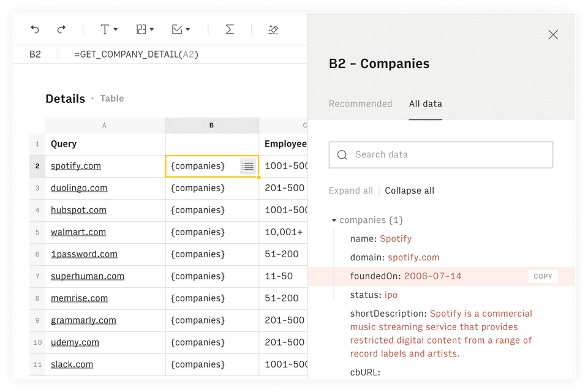Viewport: 588px width, 392px height.
Task: Open the checkbox insert dropdown
Action: [181, 29]
